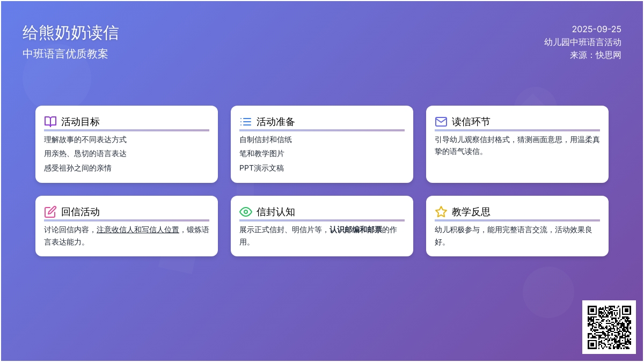Image resolution: width=644 pixels, height=362 pixels.
Task: Click the source text 来源：快思网
Action: (x=595, y=55)
